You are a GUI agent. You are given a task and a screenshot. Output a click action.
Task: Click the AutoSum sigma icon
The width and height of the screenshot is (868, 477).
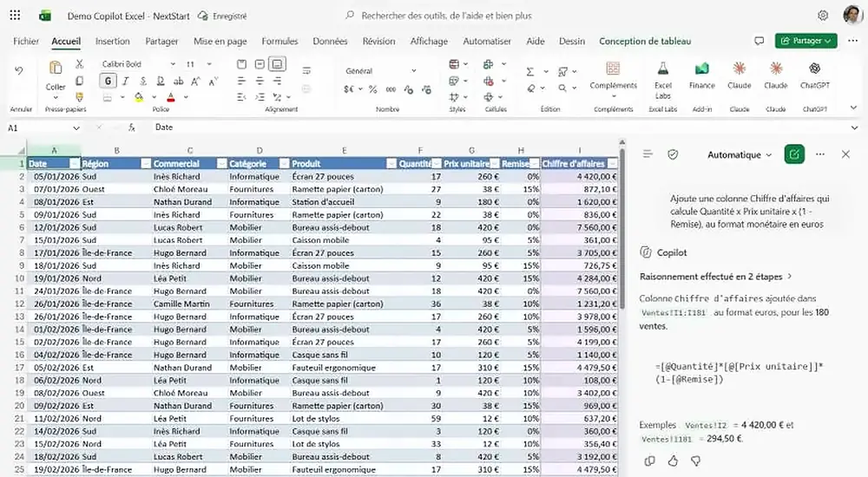tap(529, 71)
